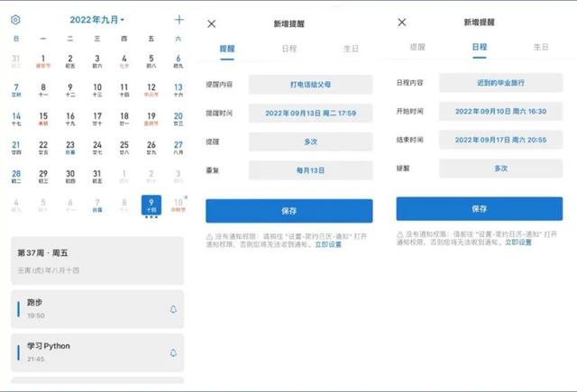Select the active 提醒 tab above 打电话给父母

227,49
